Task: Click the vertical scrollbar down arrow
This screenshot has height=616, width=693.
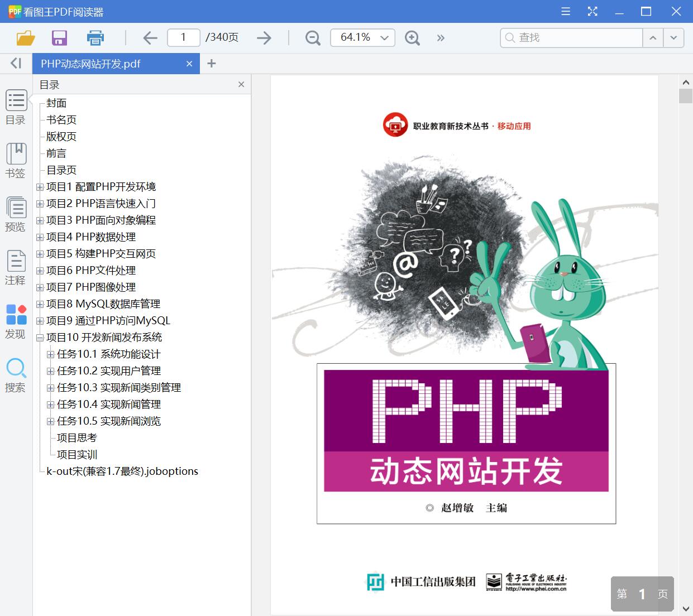Action: [x=686, y=609]
